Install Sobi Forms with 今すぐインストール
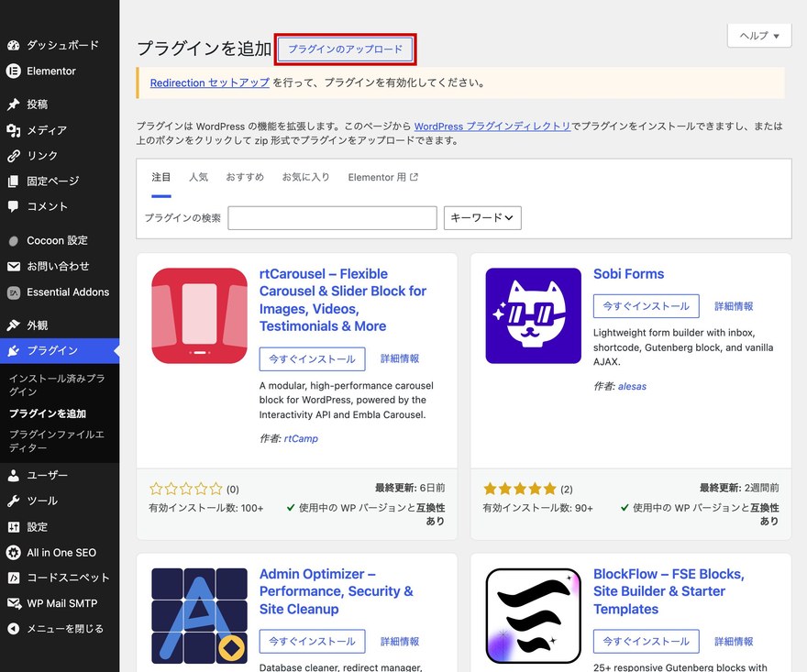The width and height of the screenshot is (807, 672). pos(646,306)
